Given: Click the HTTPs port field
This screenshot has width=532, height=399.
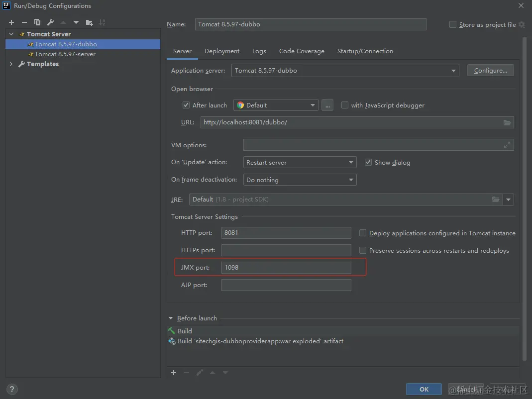Looking at the screenshot, I should (x=286, y=250).
